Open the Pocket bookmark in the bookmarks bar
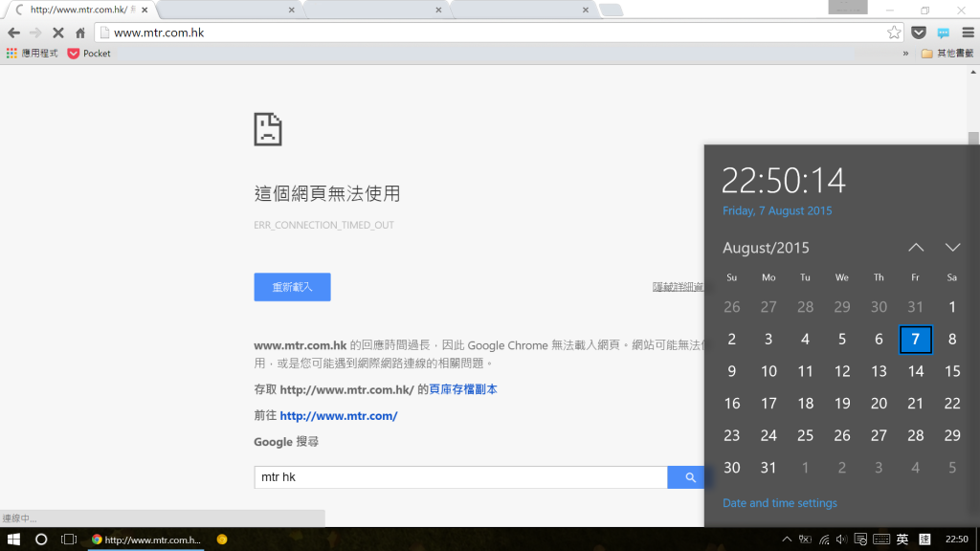980x551 pixels. (89, 54)
